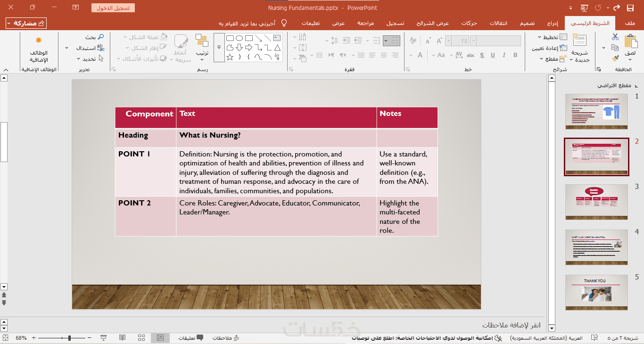Switch to the Design (تصميم) tab

(x=527, y=23)
